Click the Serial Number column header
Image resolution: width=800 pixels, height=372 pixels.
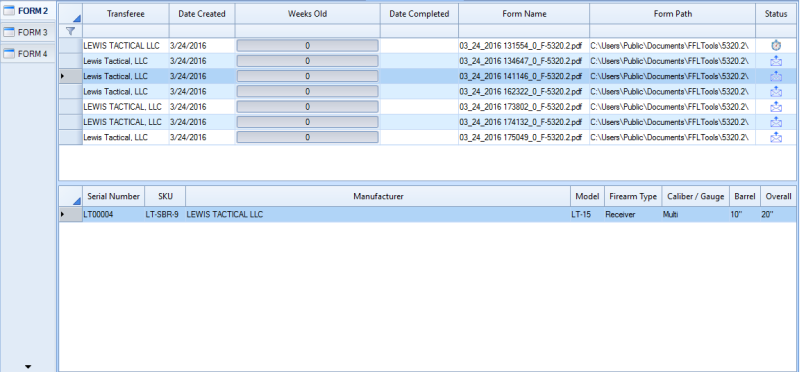[x=114, y=196]
